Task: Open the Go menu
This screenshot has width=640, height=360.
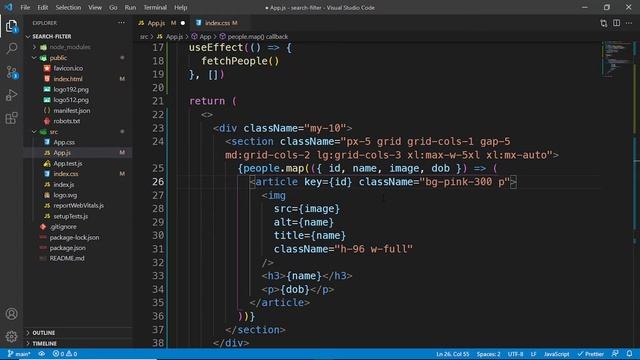Action: click(x=113, y=7)
